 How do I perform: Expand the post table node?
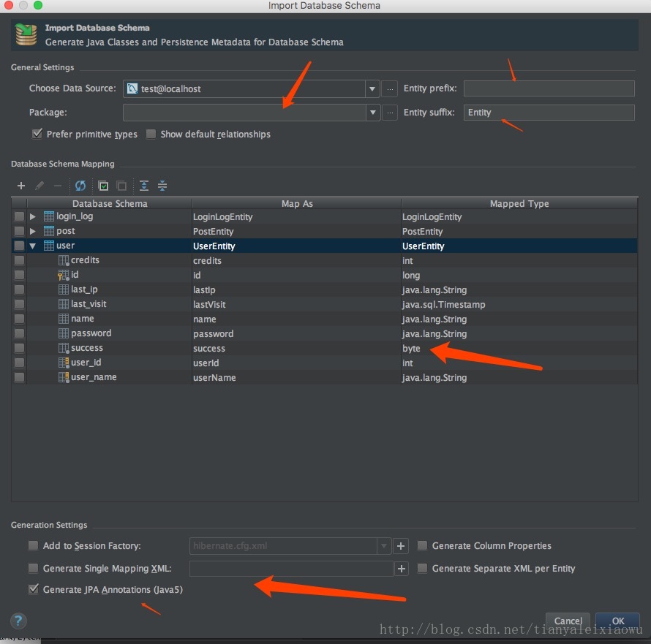tap(33, 231)
